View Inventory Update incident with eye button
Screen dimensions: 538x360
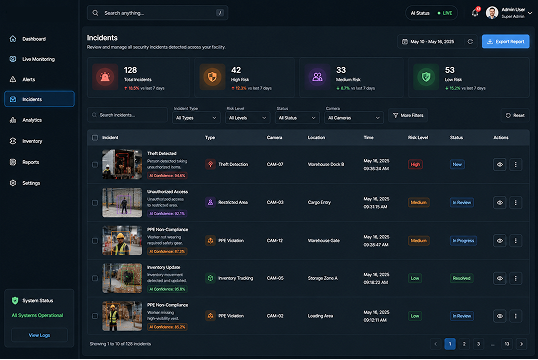pyautogui.click(x=500, y=278)
